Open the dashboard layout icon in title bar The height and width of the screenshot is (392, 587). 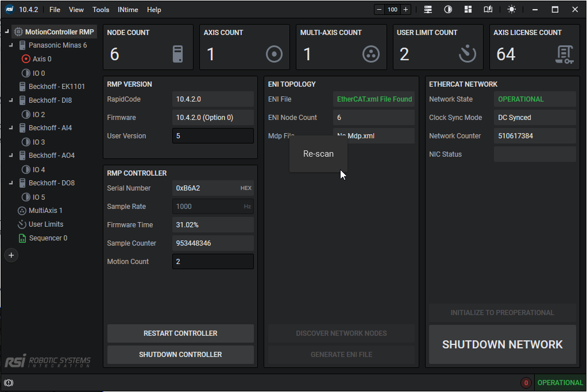(468, 10)
